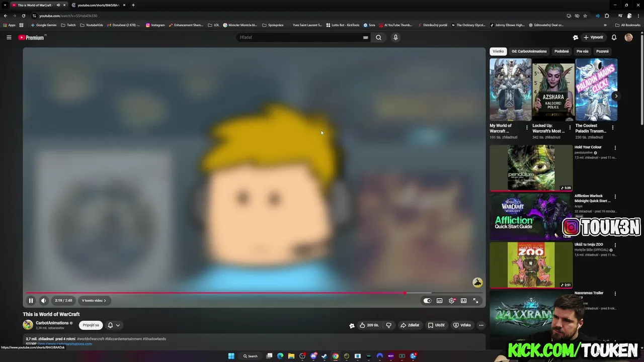Dislike the video

(388, 325)
